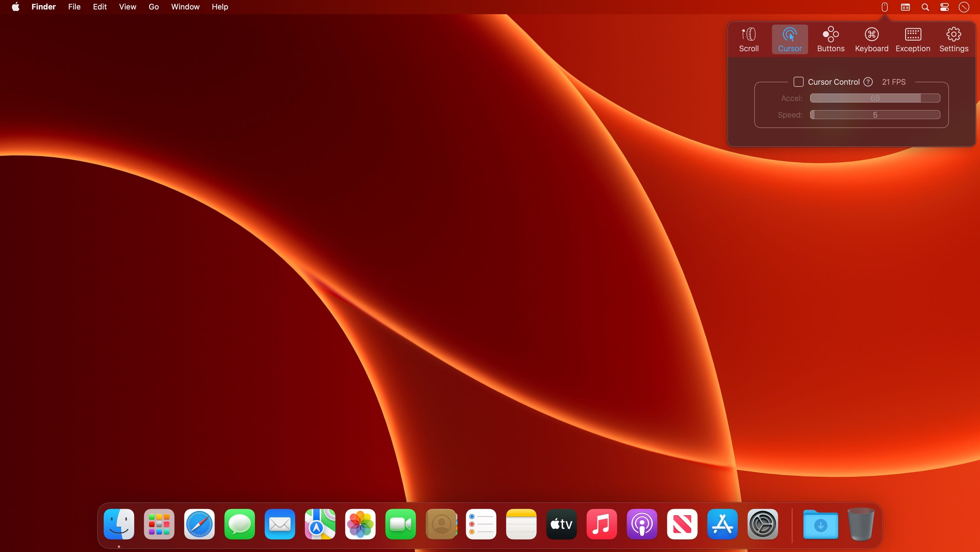Open System Settings from the Dock
980x552 pixels.
click(762, 524)
